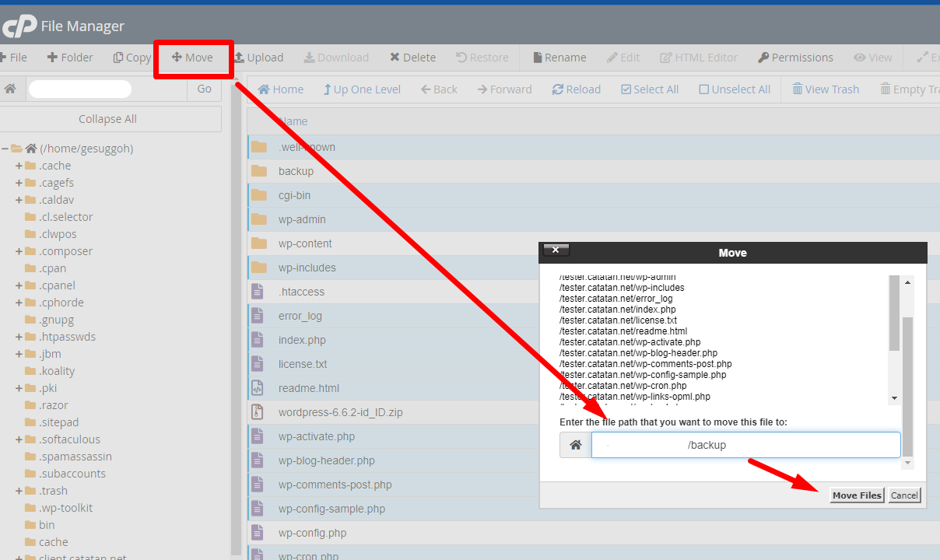This screenshot has width=940, height=560.
Task: Click the Upload toolbar icon
Action: 240,58
